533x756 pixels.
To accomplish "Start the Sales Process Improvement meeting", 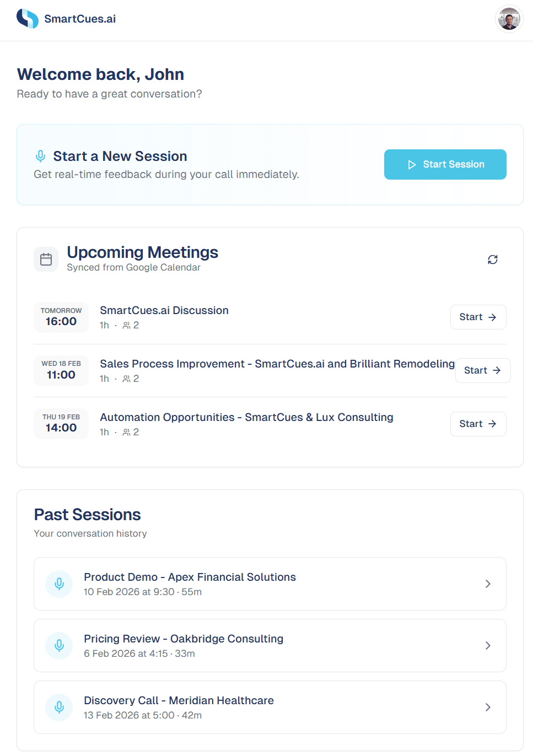I will click(x=482, y=370).
